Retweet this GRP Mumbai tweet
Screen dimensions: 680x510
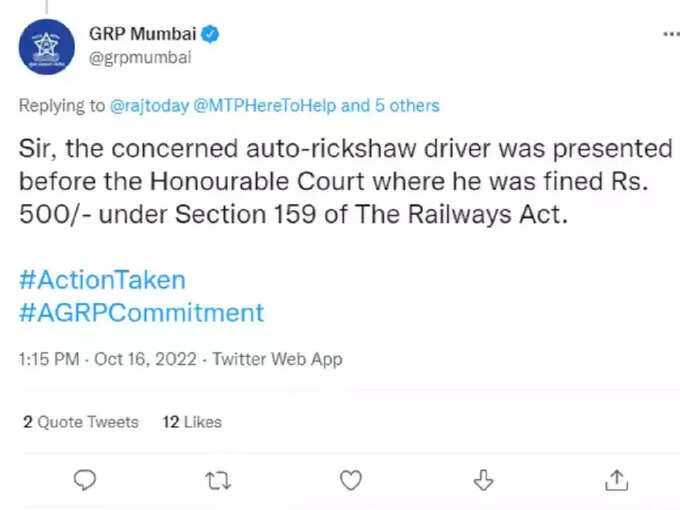[218, 481]
